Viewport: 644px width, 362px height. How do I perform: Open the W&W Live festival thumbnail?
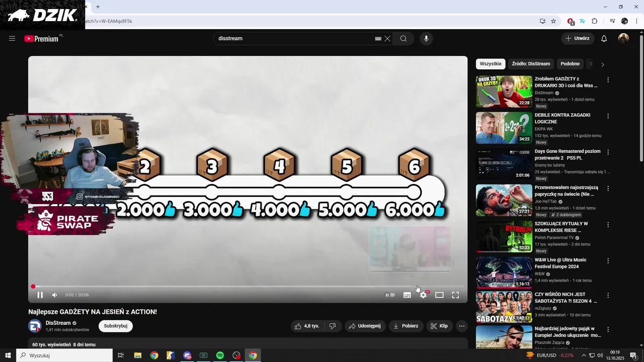pos(504,273)
